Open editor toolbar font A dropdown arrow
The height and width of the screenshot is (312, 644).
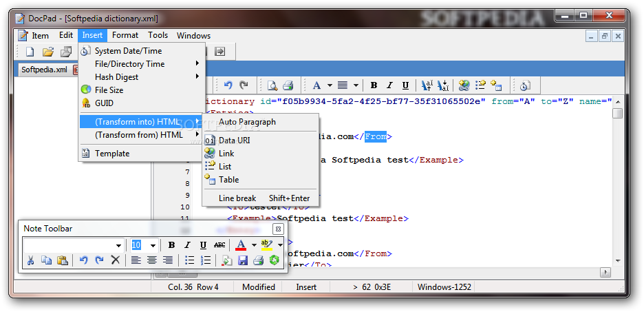point(330,85)
